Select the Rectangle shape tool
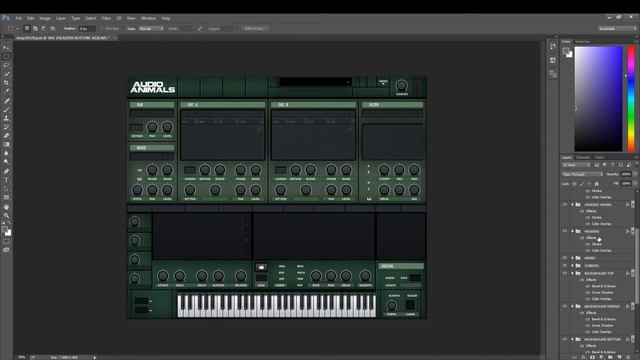 pyautogui.click(x=6, y=198)
